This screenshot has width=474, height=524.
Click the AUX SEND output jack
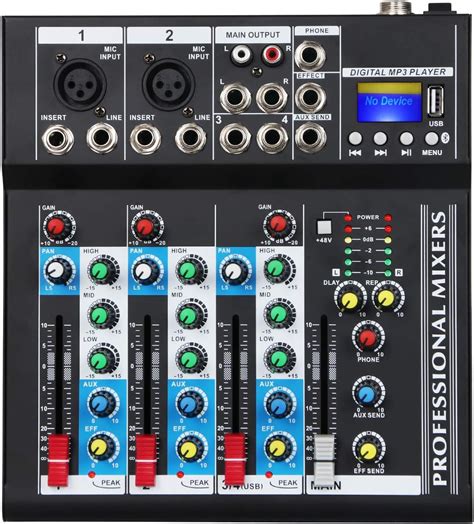click(x=310, y=137)
